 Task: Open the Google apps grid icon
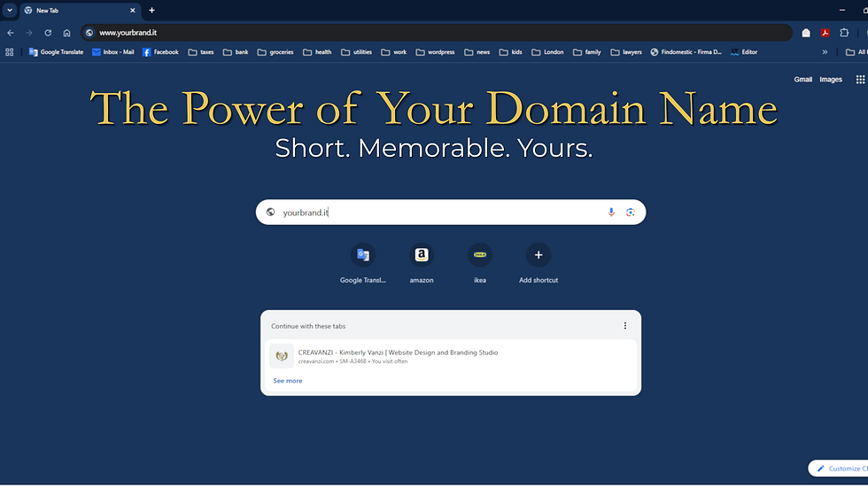pyautogui.click(x=860, y=80)
